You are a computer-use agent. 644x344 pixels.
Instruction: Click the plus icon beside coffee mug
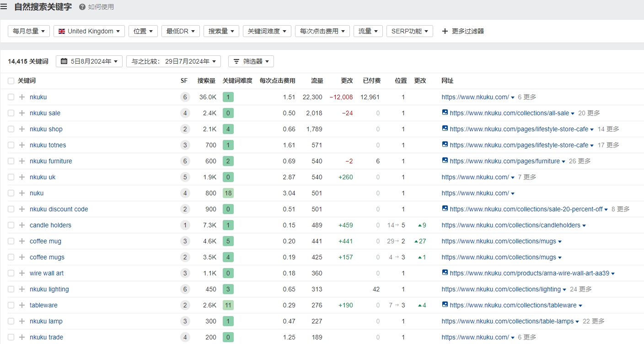(x=22, y=241)
